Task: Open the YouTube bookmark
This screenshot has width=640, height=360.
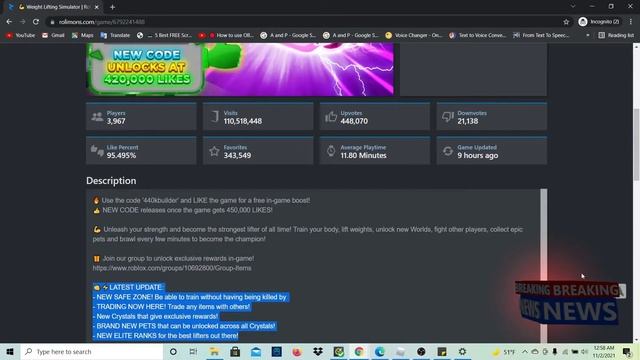Action: [x=20, y=36]
